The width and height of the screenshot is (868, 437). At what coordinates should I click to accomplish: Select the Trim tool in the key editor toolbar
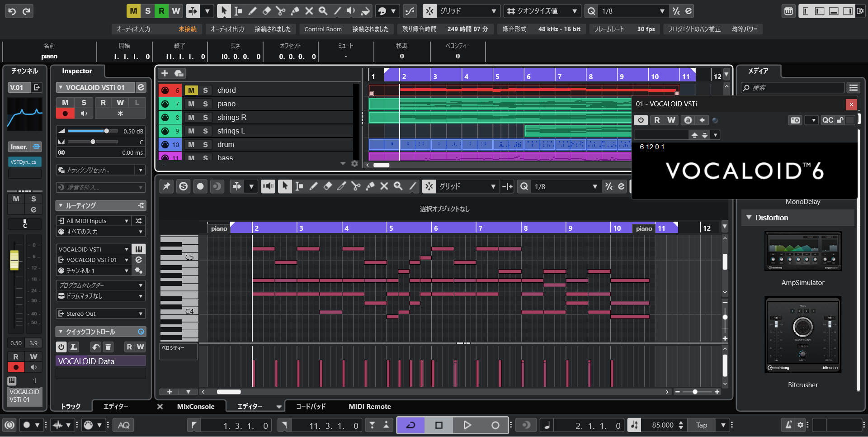tap(342, 186)
